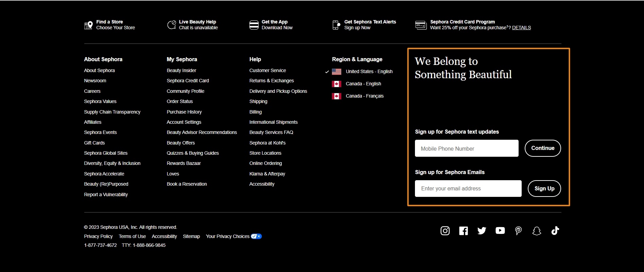The height and width of the screenshot is (272, 644).
Task: Open the Sephora at Kohl's link
Action: [x=267, y=143]
